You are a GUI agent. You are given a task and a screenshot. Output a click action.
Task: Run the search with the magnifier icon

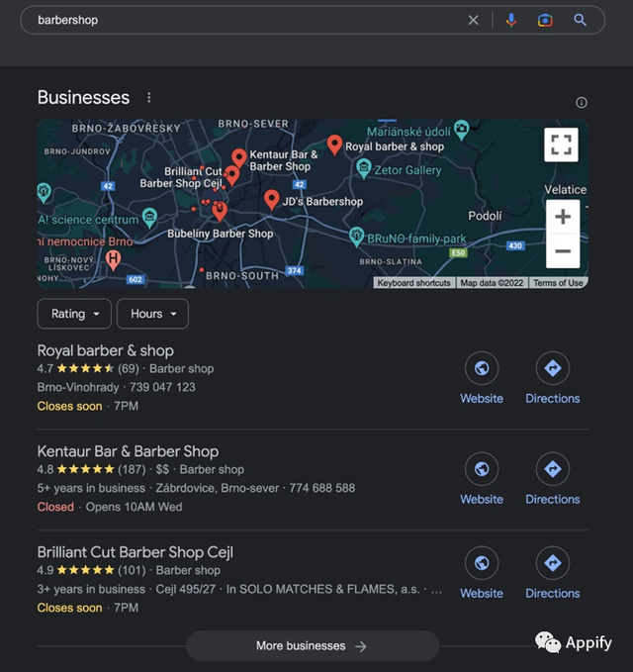tap(580, 20)
